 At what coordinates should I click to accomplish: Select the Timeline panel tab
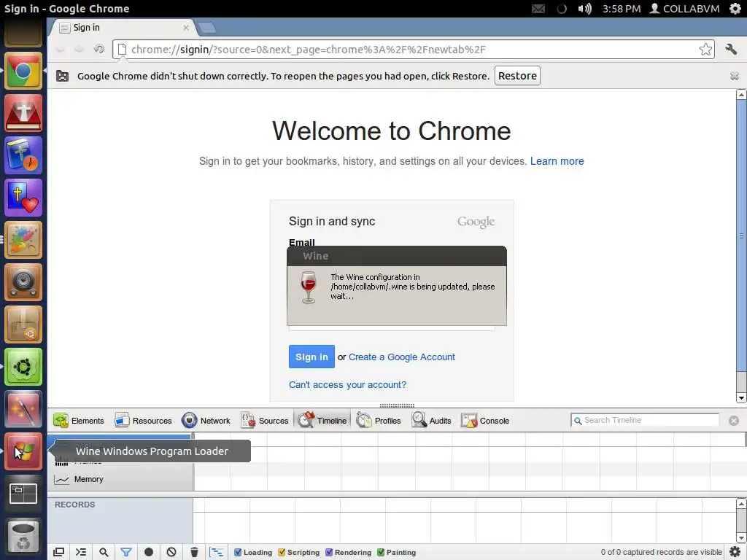click(322, 421)
